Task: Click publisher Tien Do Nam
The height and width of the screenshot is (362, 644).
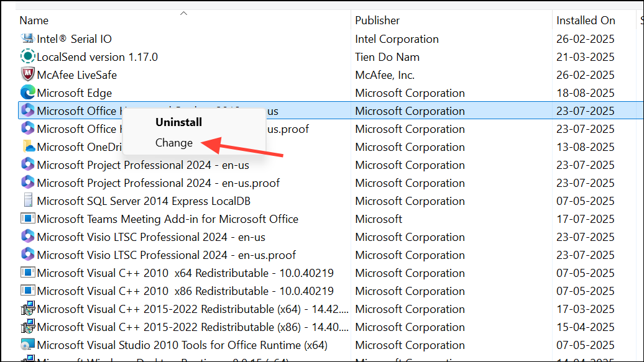Action: click(x=387, y=57)
